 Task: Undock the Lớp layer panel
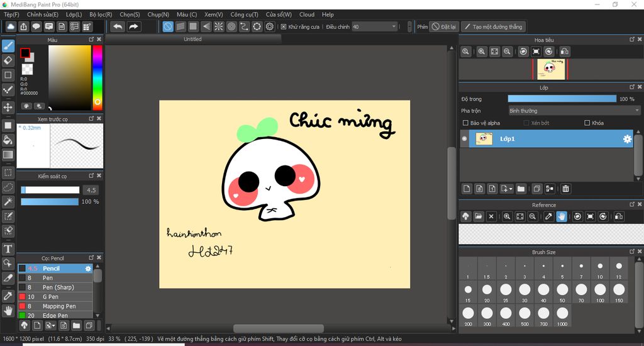631,87
